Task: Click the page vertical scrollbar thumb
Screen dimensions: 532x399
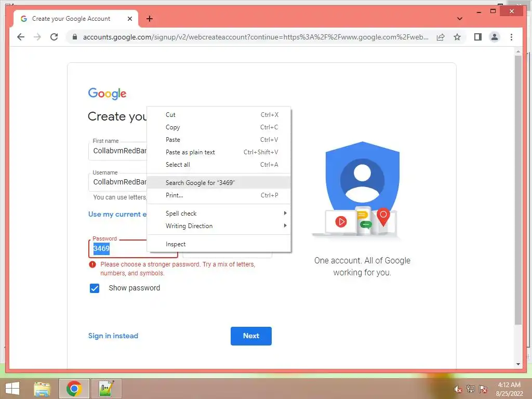Action: click(x=518, y=190)
